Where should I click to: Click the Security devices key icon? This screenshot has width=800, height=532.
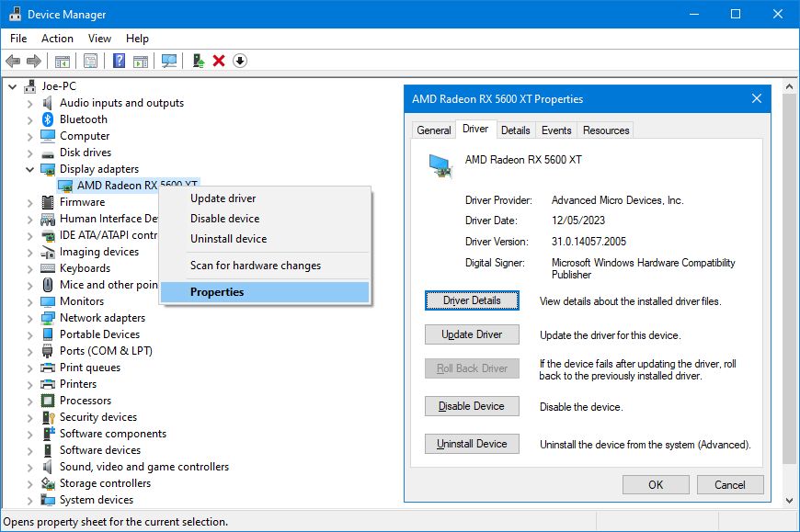[x=48, y=417]
